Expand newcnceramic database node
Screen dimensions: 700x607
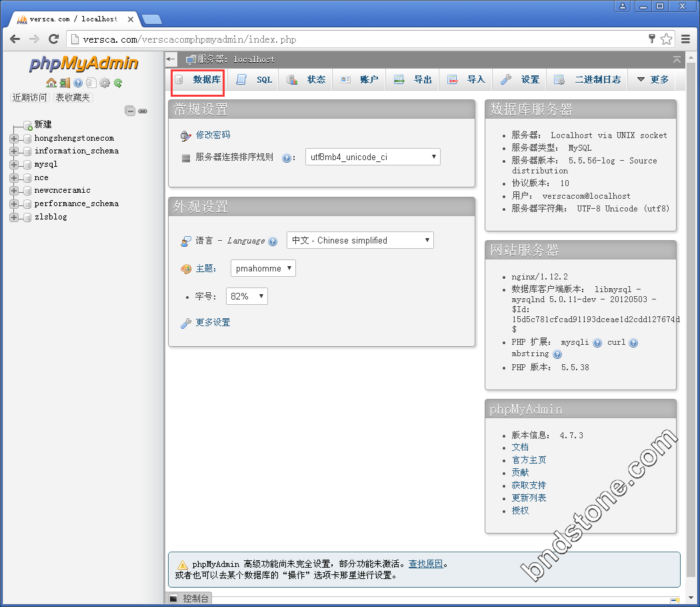tap(14, 191)
